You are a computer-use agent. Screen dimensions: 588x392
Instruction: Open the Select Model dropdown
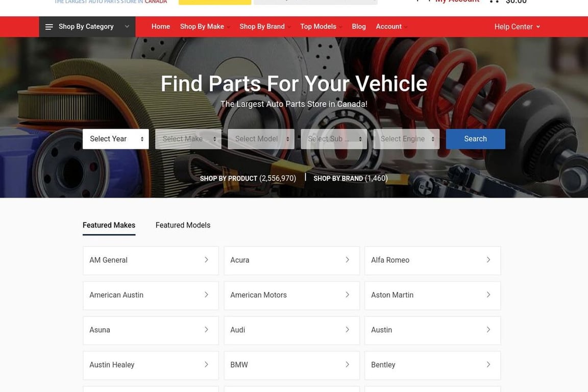261,139
